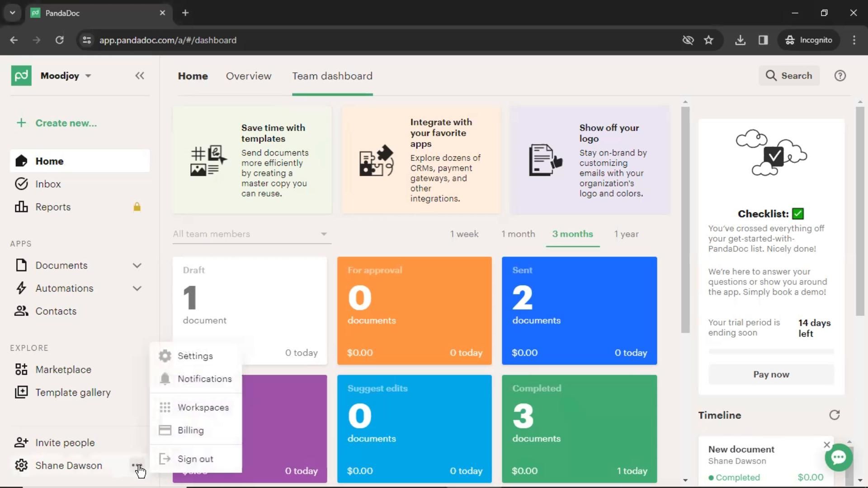Expand the Automations section chevron

(137, 288)
